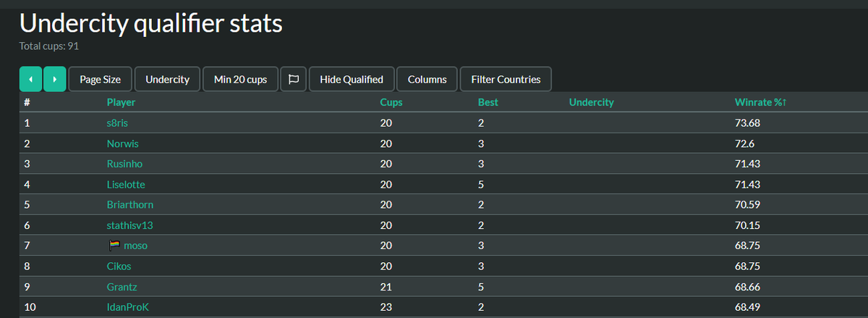This screenshot has width=868, height=318.
Task: Click rank number 10
Action: click(x=30, y=307)
